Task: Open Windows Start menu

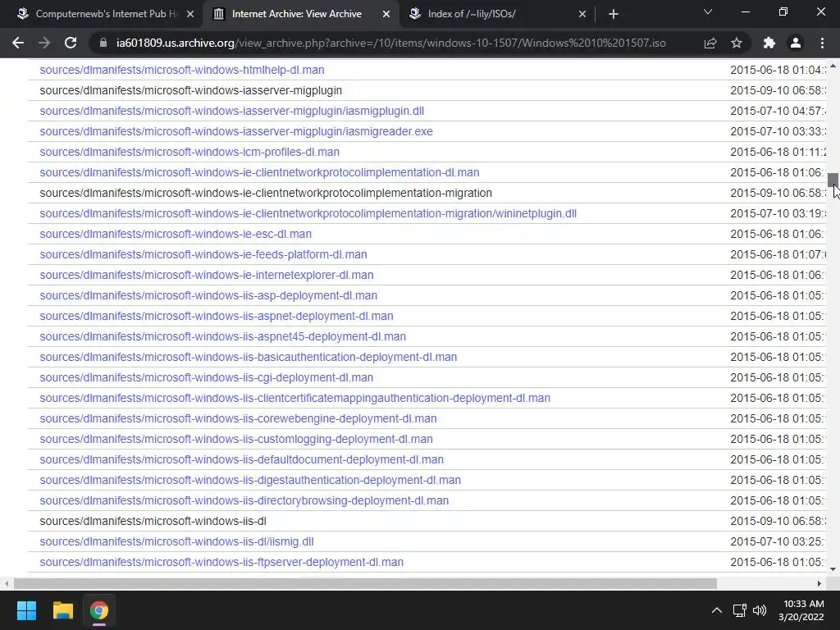Action: (26, 610)
